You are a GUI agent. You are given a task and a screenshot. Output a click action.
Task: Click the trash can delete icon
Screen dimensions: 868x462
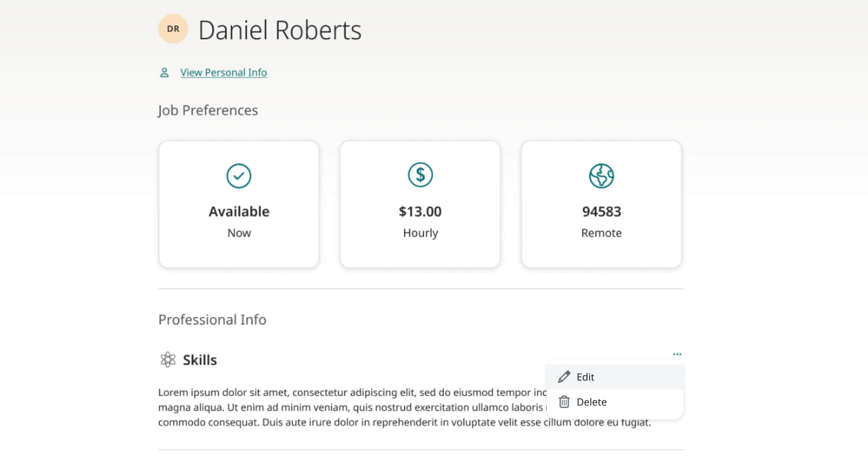[564, 402]
